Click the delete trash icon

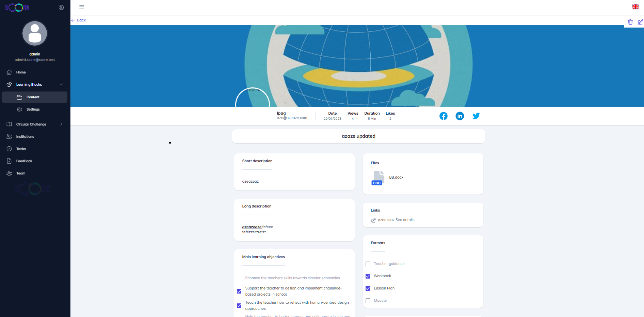pos(630,22)
